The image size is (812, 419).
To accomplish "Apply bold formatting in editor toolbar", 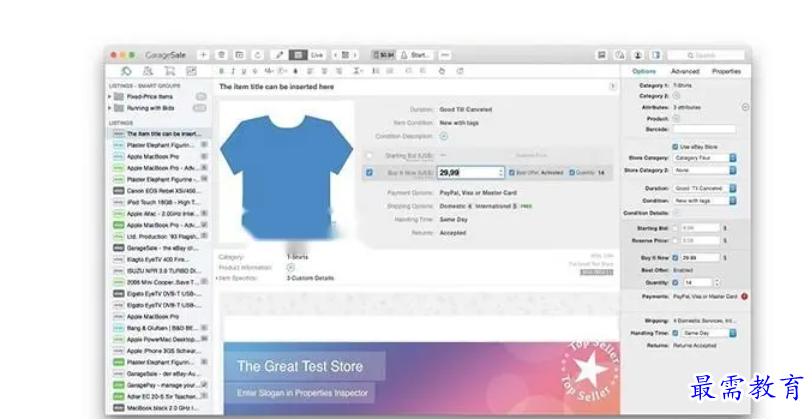I will (x=222, y=71).
